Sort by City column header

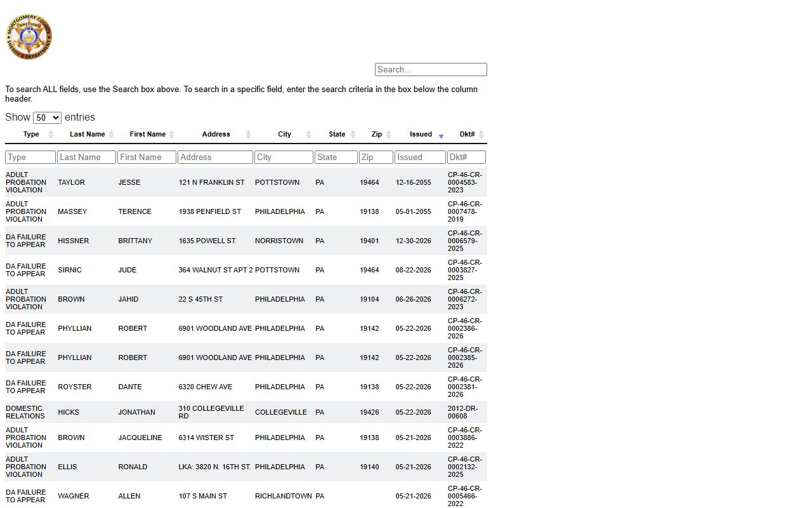(x=284, y=134)
